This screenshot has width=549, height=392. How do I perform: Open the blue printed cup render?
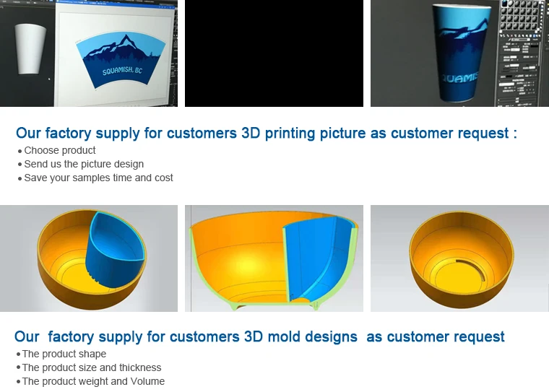point(459,53)
